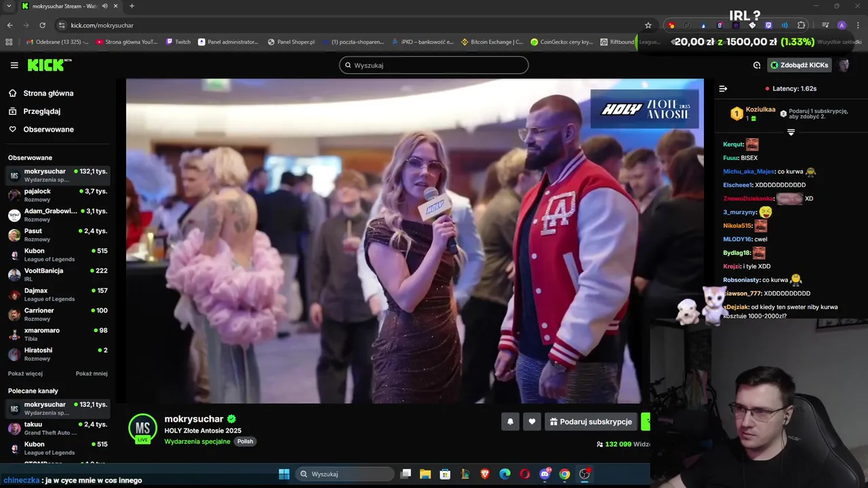Open the Windows Start menu

pos(284,474)
